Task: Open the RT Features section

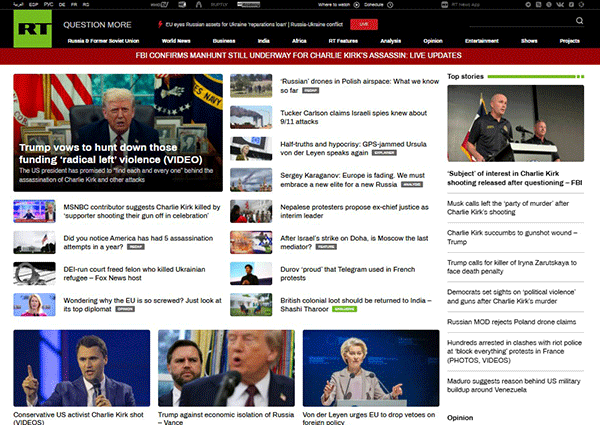Action: pos(343,41)
